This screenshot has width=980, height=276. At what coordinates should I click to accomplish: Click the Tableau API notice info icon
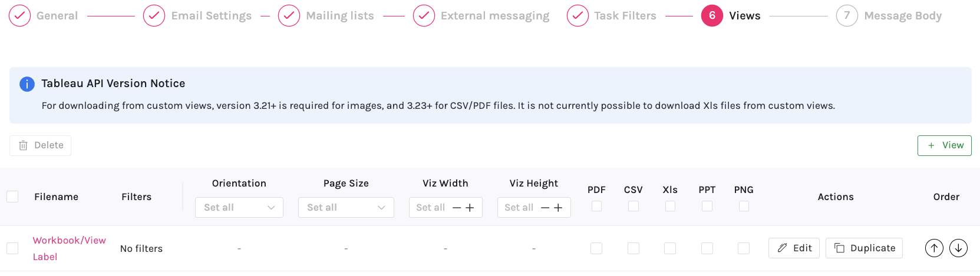coord(27,84)
